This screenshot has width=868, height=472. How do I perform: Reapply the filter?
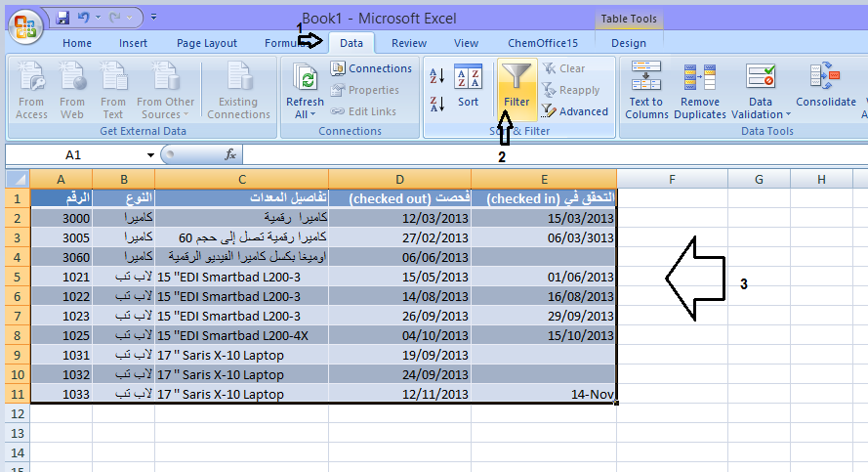coord(571,90)
